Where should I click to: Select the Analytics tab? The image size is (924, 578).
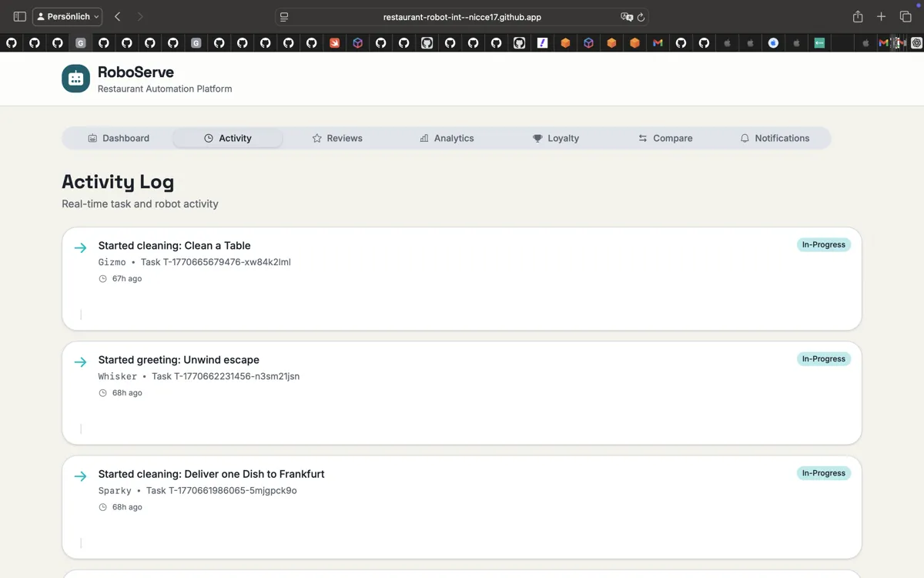tap(447, 138)
